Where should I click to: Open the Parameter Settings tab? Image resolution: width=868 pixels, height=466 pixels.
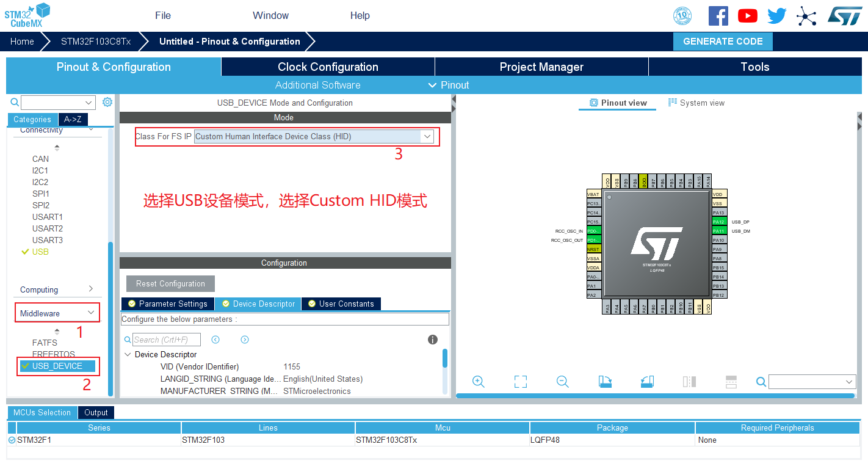click(x=168, y=304)
